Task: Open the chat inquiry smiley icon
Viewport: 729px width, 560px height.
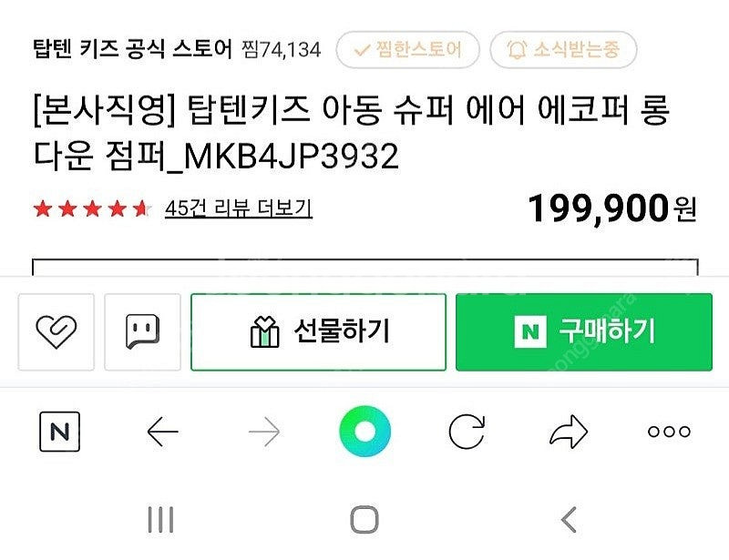Action: (x=142, y=331)
